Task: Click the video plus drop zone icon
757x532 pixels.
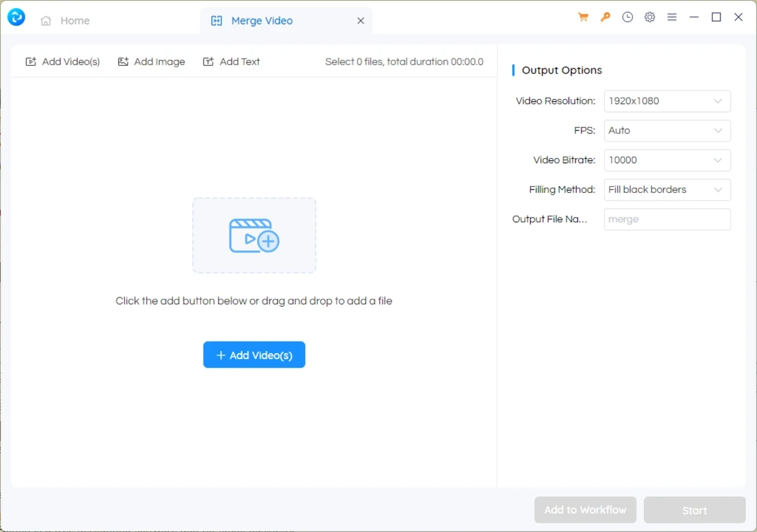Action: click(254, 235)
